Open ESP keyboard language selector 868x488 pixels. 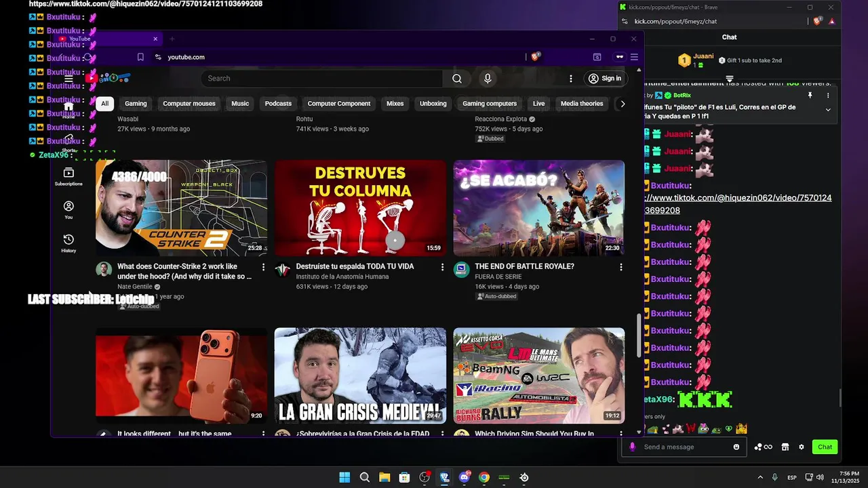[x=792, y=478]
